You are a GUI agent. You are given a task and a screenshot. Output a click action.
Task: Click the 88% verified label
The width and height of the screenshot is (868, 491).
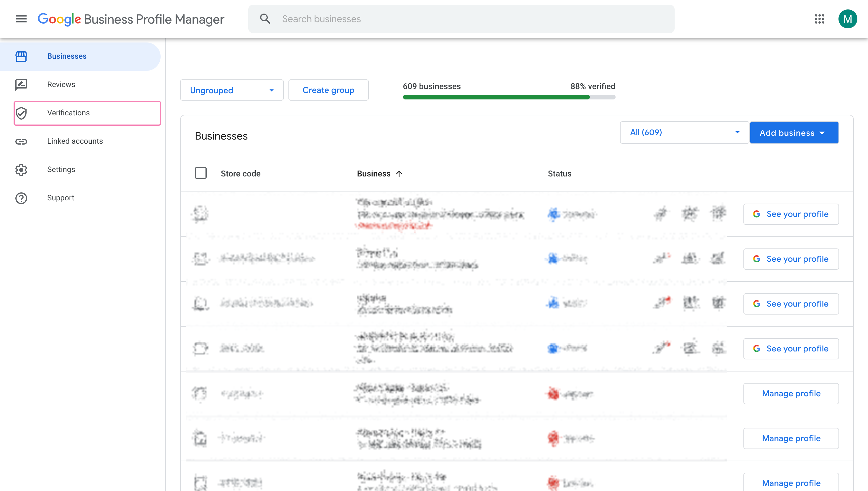pos(593,86)
